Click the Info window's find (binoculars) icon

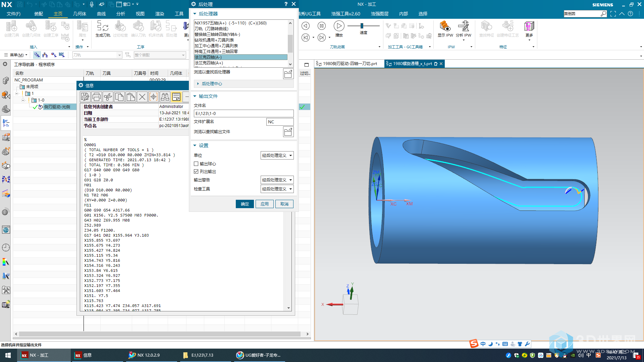165,97
